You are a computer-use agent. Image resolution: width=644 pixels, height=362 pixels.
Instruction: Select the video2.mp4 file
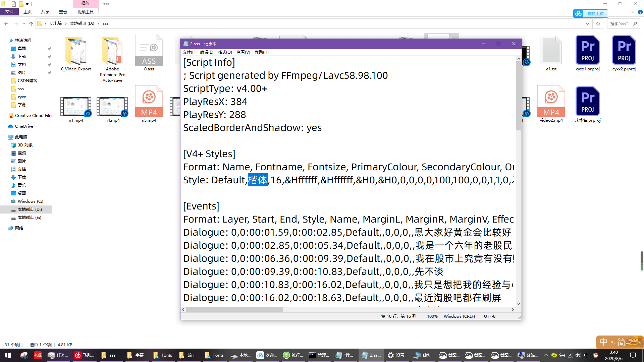(551, 104)
